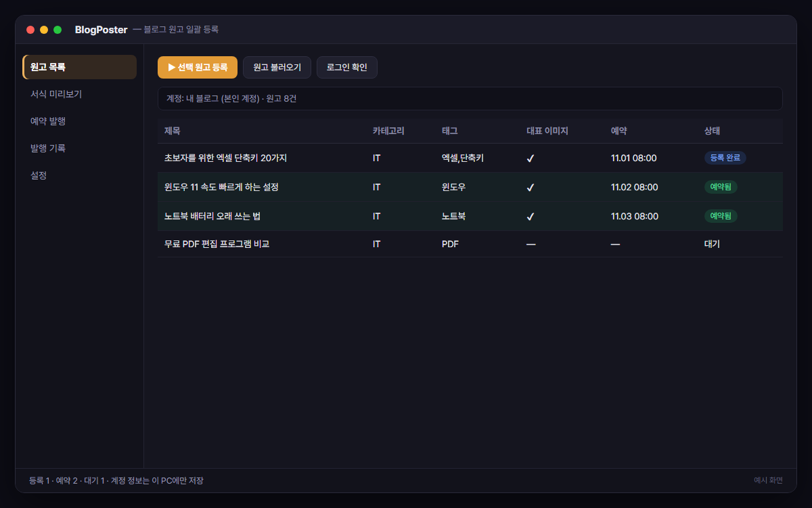Click the 로그인 확인 button
Viewport: 812px width, 508px height.
click(347, 67)
